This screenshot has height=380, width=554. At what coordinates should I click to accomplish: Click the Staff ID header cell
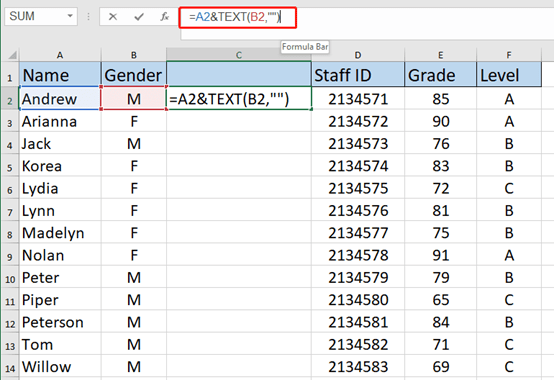click(x=358, y=75)
